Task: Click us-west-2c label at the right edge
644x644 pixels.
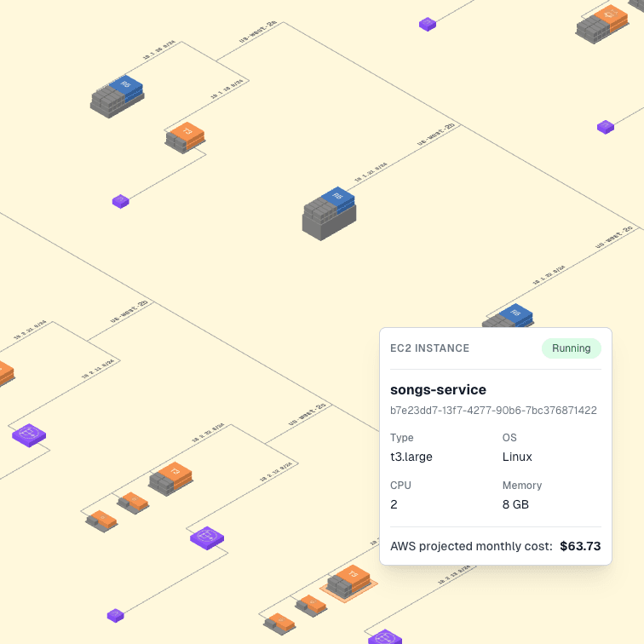Action: tap(614, 237)
